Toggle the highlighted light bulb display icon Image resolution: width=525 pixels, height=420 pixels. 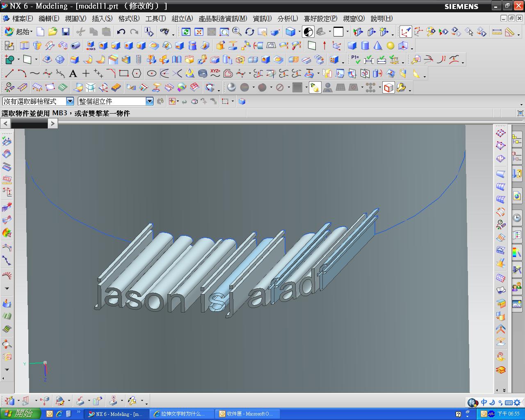[x=315, y=87]
